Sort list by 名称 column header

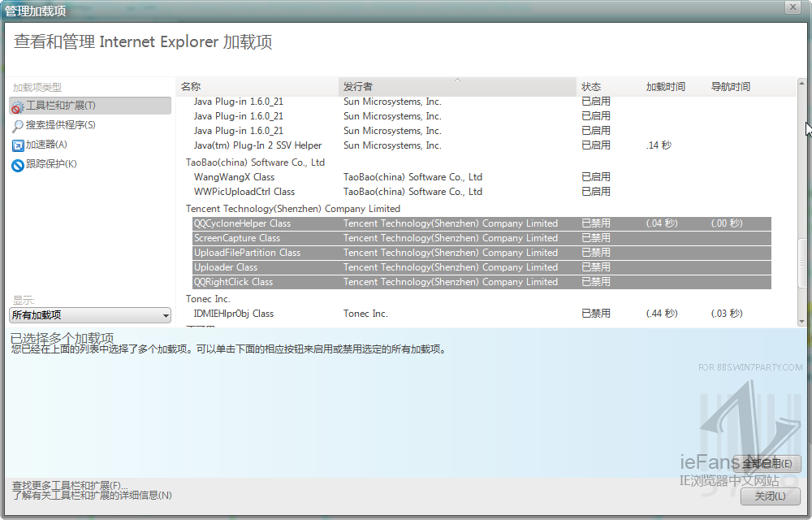tap(257, 87)
